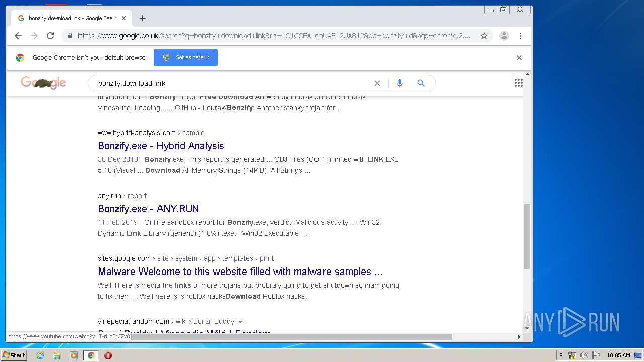This screenshot has width=644, height=362.
Task: Open Malware Welcome to this website result
Action: tap(240, 271)
